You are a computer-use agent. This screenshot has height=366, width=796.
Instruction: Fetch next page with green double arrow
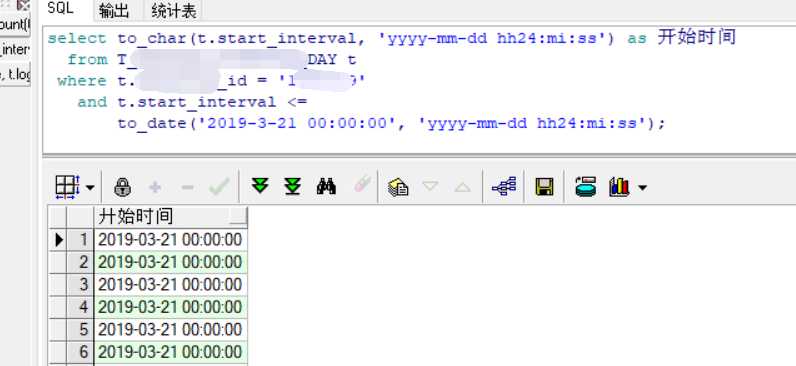(260, 186)
